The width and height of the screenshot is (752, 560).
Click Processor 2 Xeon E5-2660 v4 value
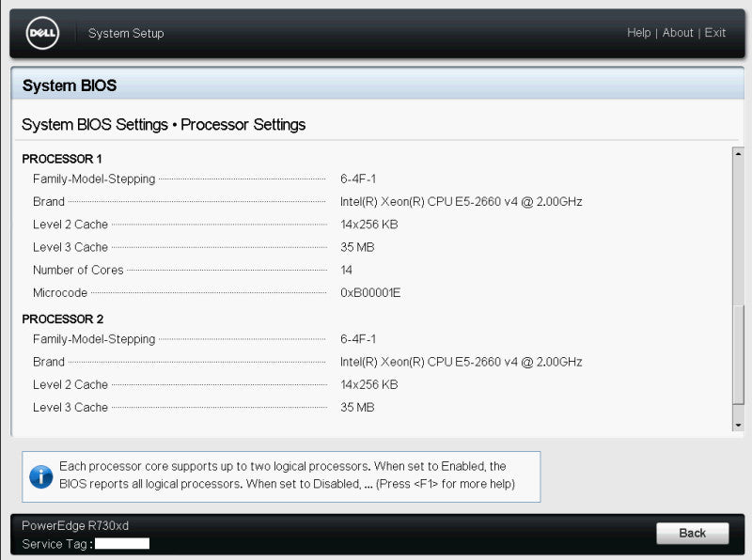(x=462, y=362)
